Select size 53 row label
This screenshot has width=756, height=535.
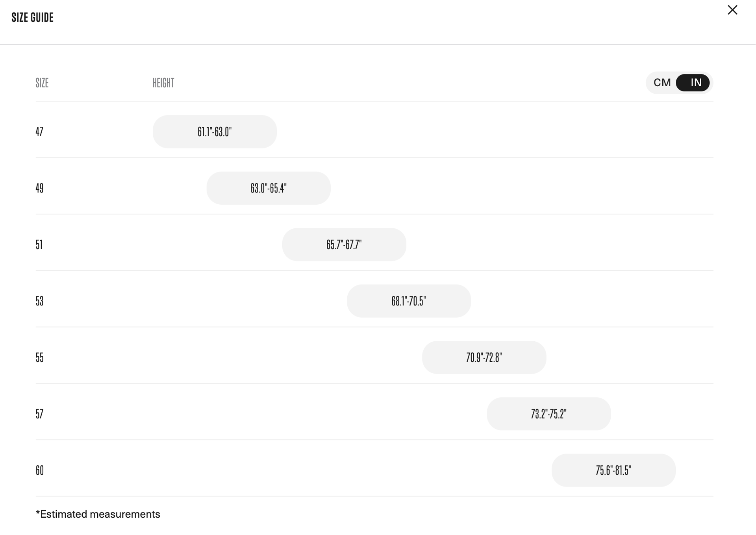tap(39, 301)
